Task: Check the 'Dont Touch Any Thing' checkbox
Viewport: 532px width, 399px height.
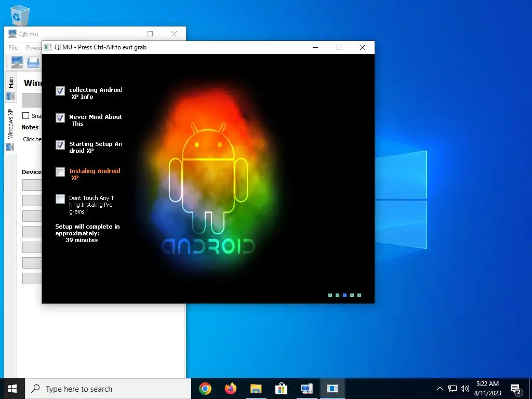Action: [60, 199]
